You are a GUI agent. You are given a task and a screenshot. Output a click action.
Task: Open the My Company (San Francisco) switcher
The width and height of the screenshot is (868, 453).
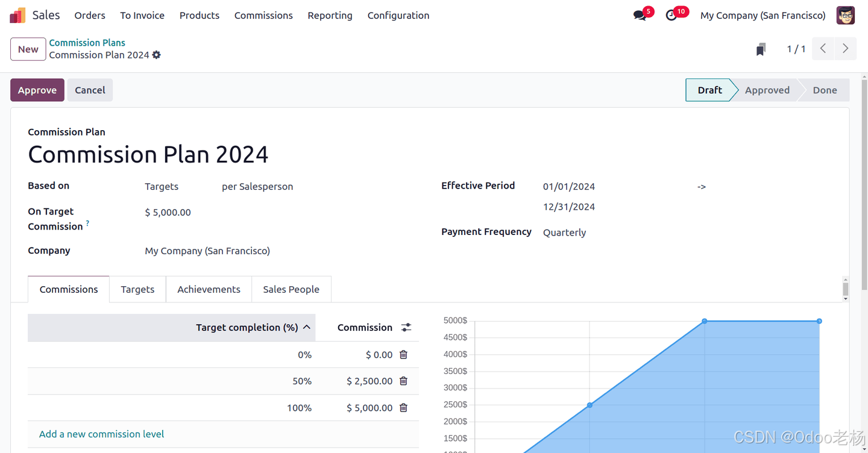763,16
